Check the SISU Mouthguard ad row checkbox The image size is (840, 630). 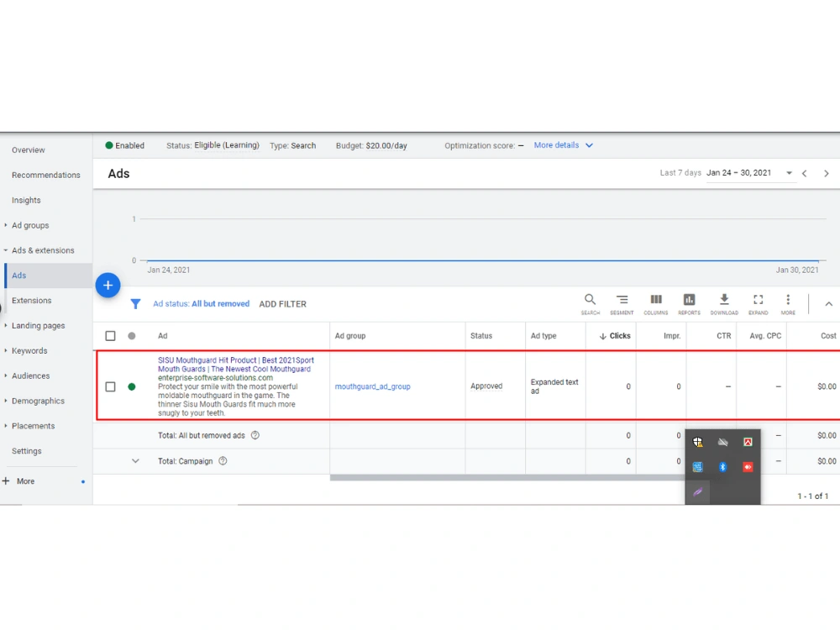coord(110,386)
